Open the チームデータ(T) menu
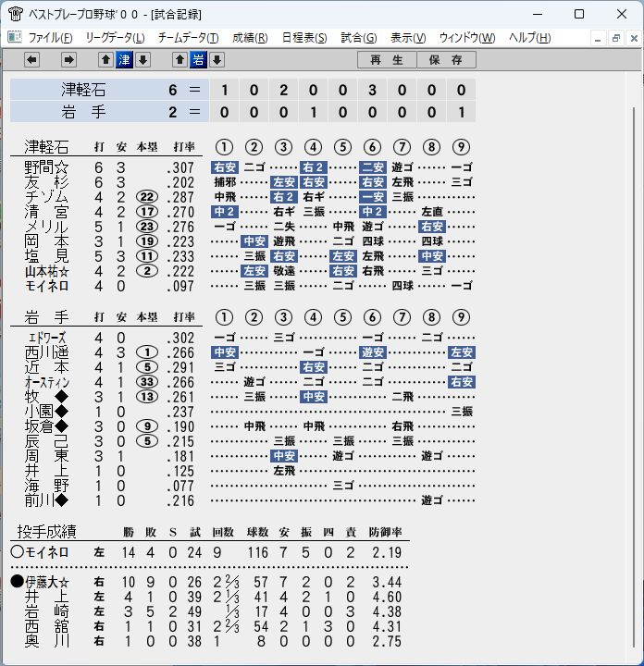 188,38
